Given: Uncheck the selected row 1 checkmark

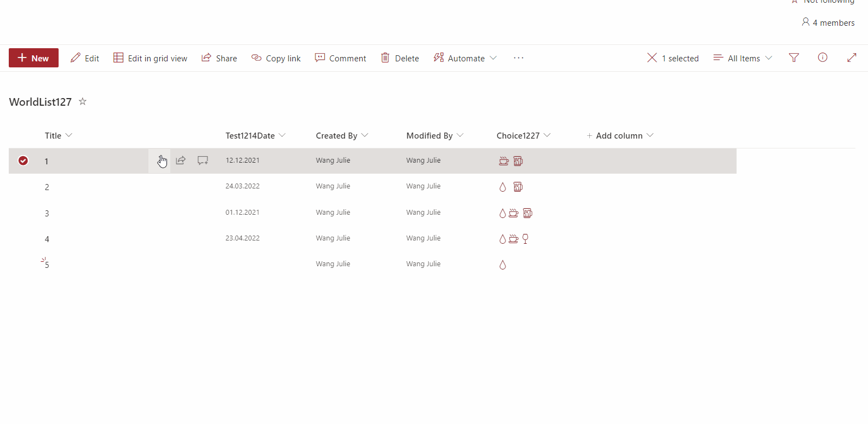Looking at the screenshot, I should 23,161.
